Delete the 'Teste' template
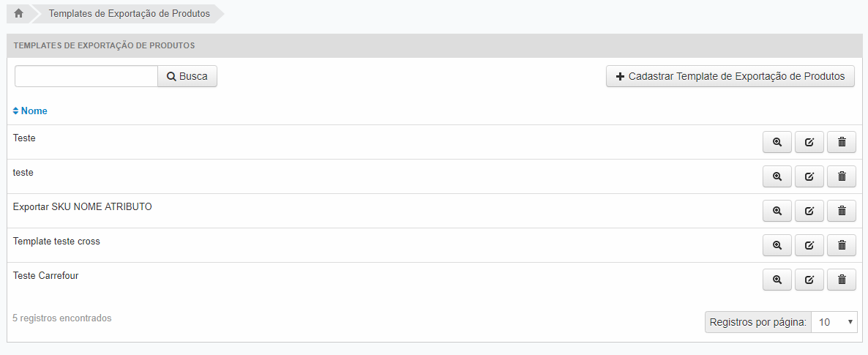The height and width of the screenshot is (355, 868). coord(842,142)
